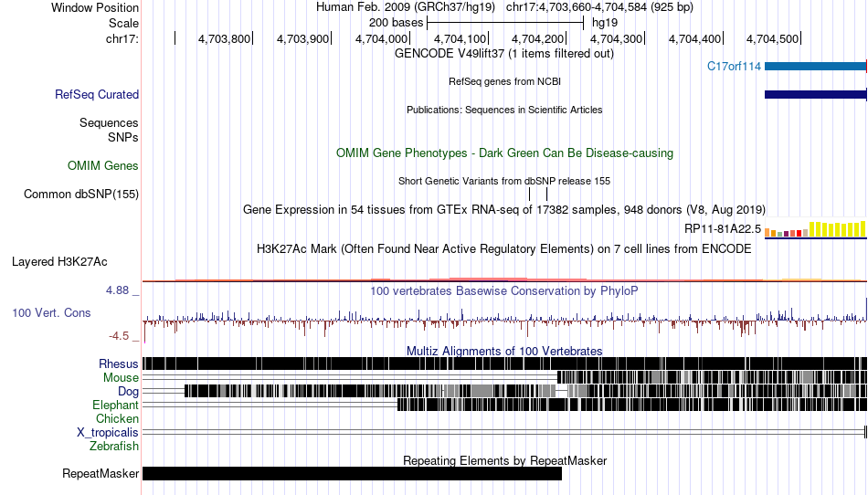This screenshot has height=495, width=868.
Task: Open the RefSeq Curated track label
Action: 97,95
